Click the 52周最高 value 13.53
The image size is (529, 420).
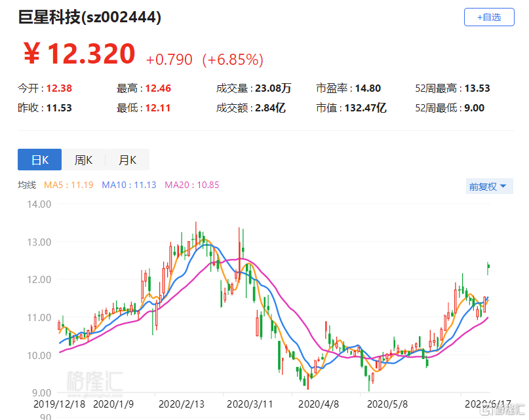tap(477, 88)
